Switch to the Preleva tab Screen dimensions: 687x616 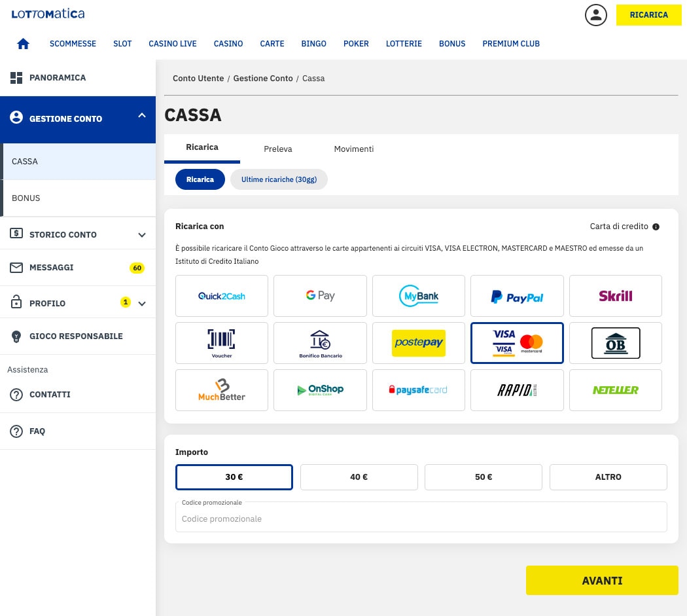(x=278, y=149)
